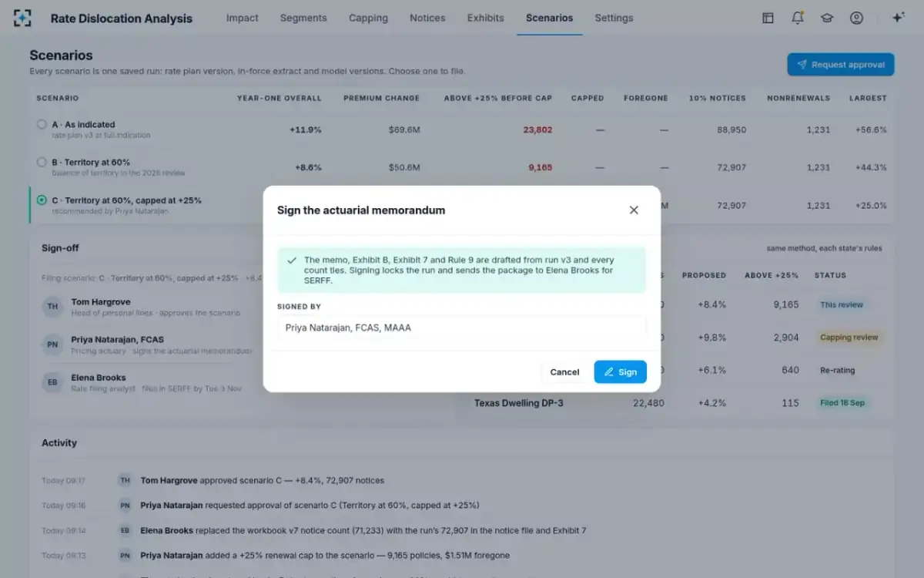Click the 9,165 value in scenario B row
The width and height of the screenshot is (924, 578).
pyautogui.click(x=541, y=167)
